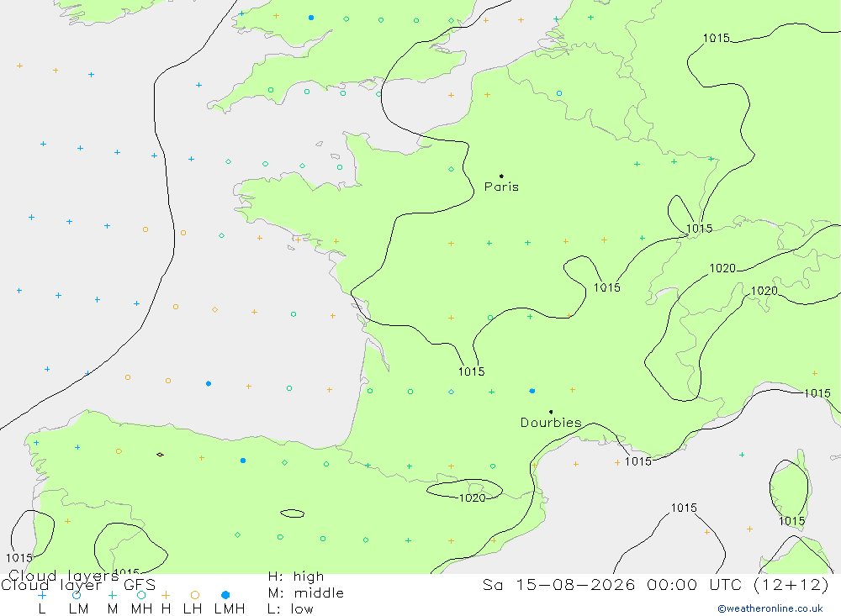841x616 pixels.
Task: Click the 1020 isobar label over the Pyrenees
Action: coord(473,498)
